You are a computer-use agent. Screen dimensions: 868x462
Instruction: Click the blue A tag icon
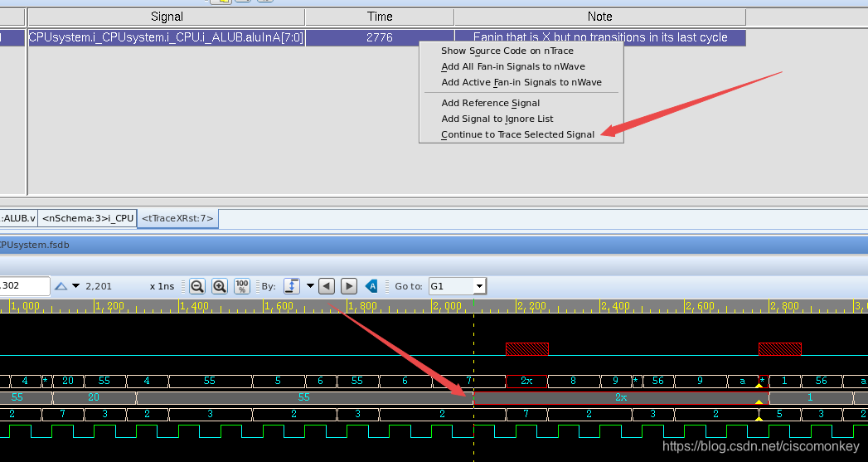(371, 286)
